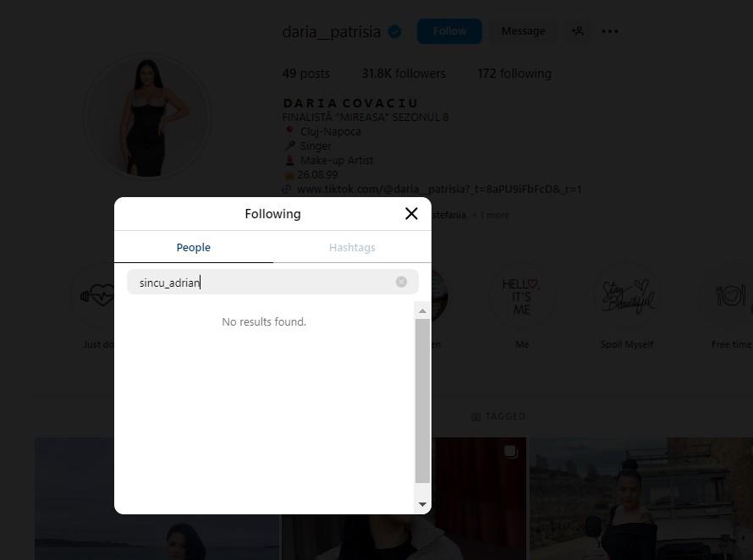This screenshot has height=560, width=753.
Task: Open the 31.8K followers list
Action: (403, 74)
